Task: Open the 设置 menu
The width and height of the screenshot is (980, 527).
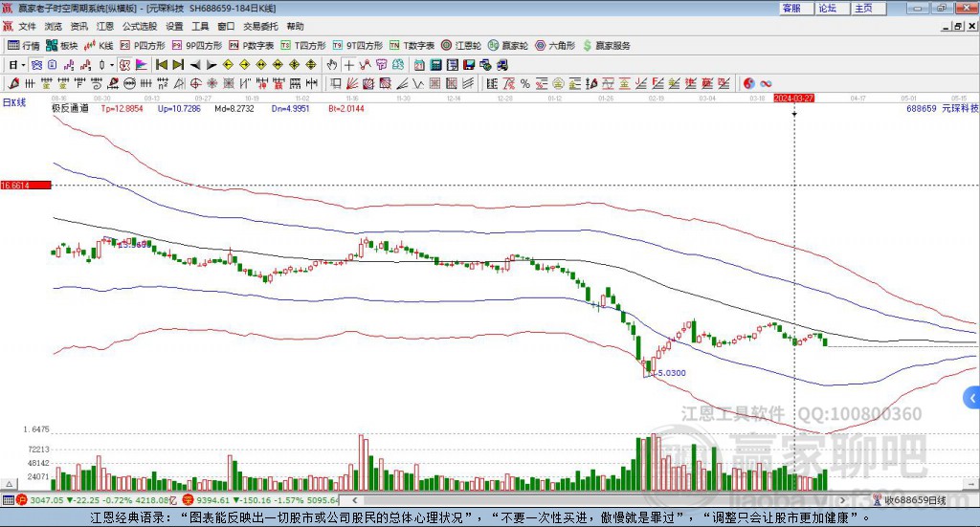Action: 174,26
